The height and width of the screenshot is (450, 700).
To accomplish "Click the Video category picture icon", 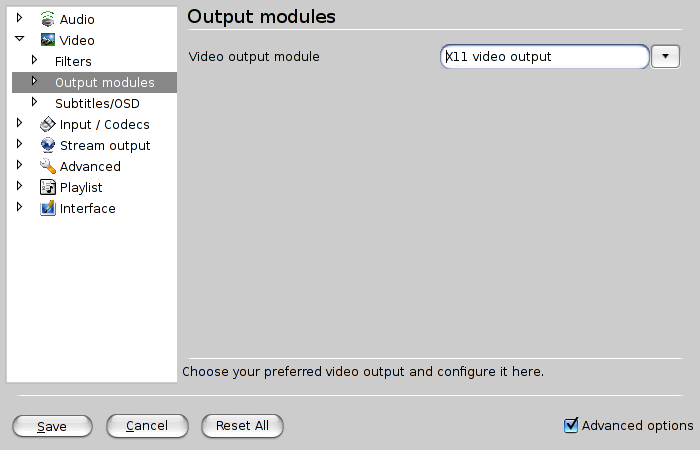I will click(x=47, y=40).
